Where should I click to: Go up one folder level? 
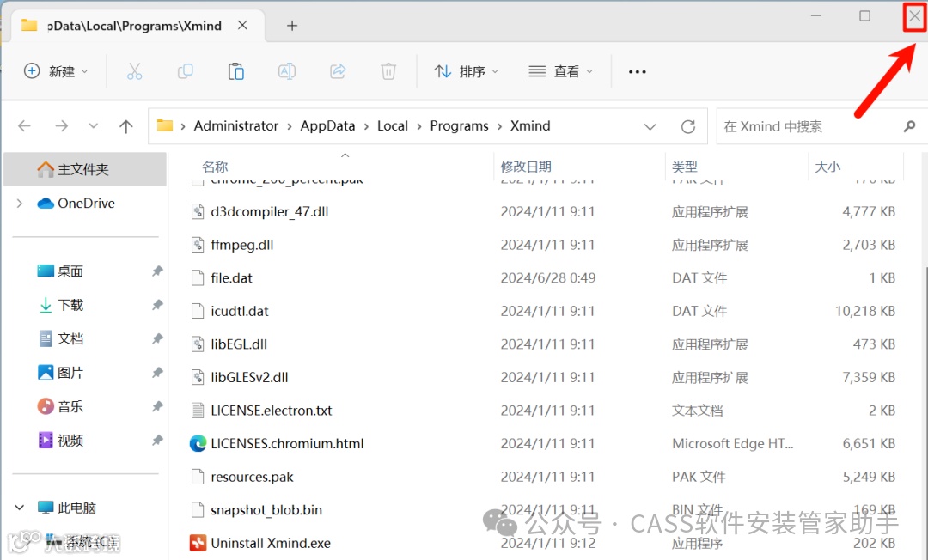[126, 126]
